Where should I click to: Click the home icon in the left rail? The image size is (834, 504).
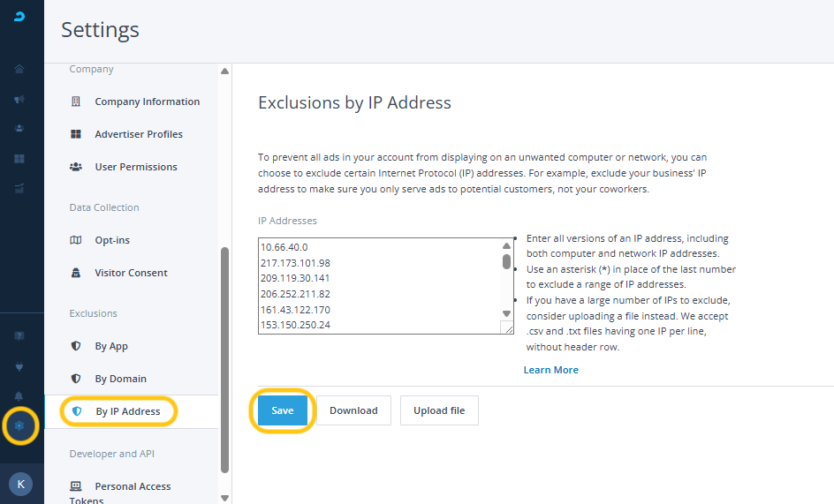pyautogui.click(x=19, y=69)
